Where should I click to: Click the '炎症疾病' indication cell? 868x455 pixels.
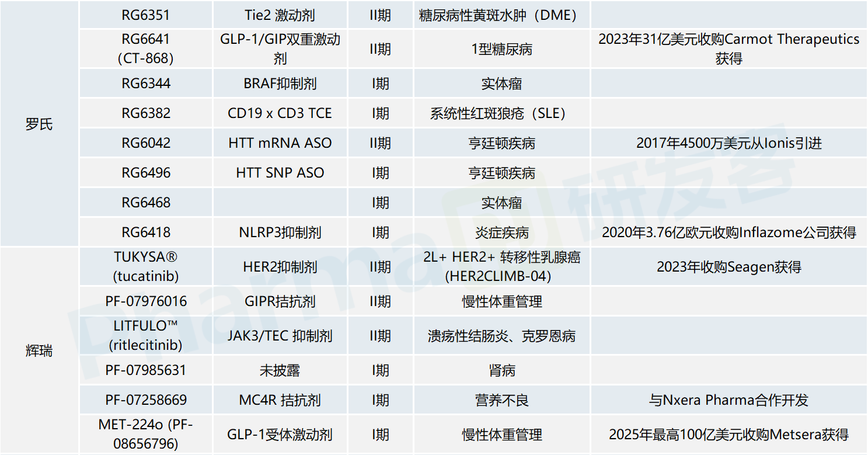(x=501, y=232)
